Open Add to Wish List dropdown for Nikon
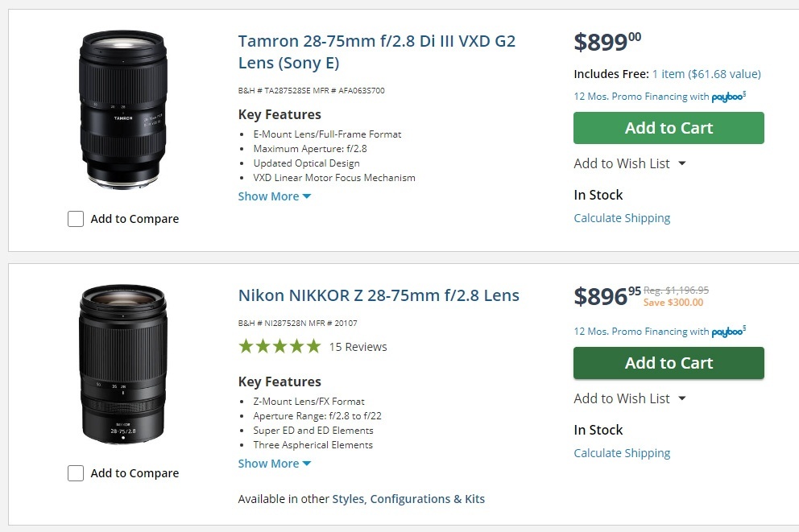 pyautogui.click(x=630, y=398)
